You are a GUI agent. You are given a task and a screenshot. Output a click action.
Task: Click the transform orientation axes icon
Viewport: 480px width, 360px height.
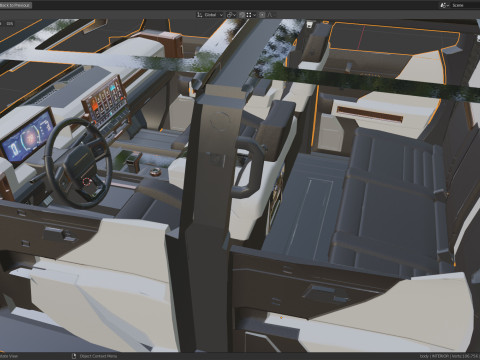point(199,15)
